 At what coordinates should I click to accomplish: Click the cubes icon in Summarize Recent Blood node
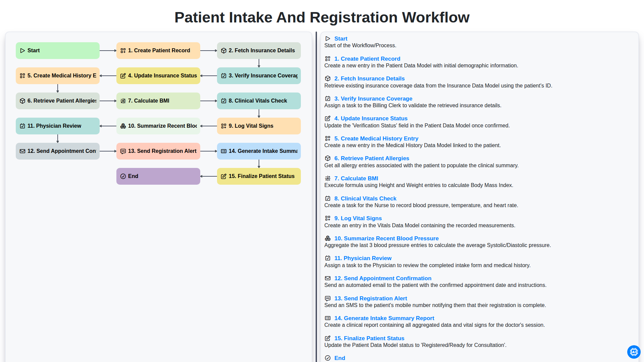123,126
